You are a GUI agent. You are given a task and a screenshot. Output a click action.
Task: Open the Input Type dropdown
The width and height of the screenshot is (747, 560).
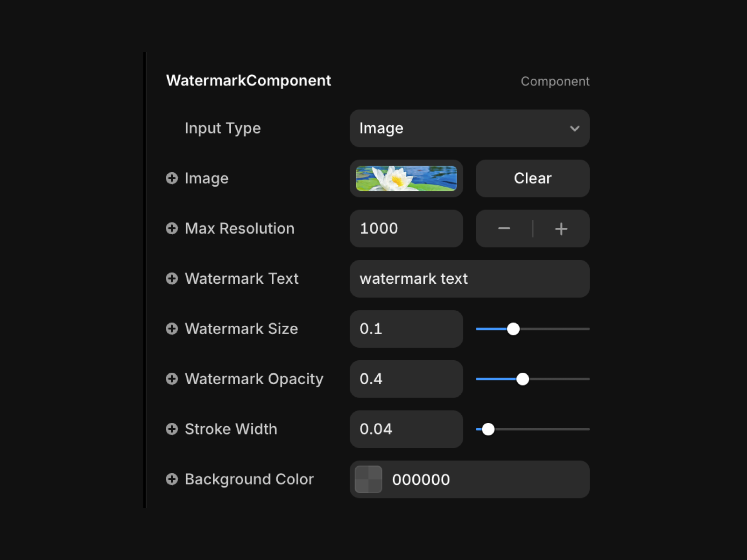(x=469, y=128)
